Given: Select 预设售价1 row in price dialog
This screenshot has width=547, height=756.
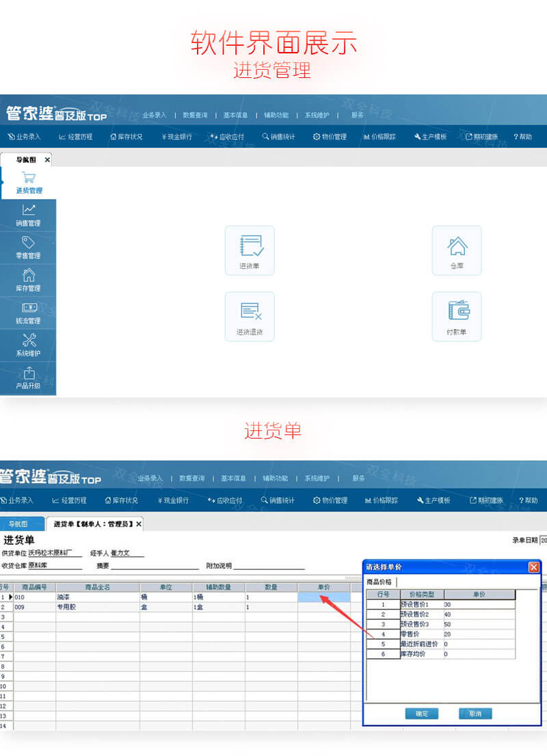Looking at the screenshot, I should [x=441, y=604].
